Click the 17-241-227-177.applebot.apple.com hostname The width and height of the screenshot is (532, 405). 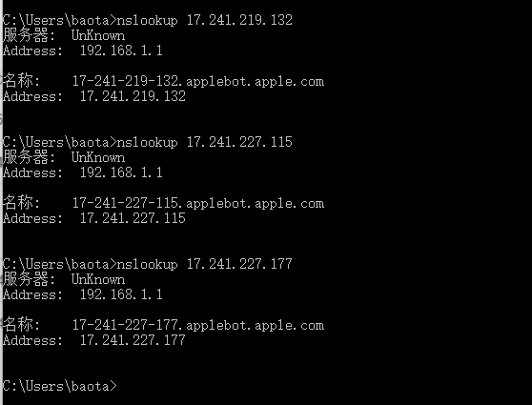click(198, 325)
